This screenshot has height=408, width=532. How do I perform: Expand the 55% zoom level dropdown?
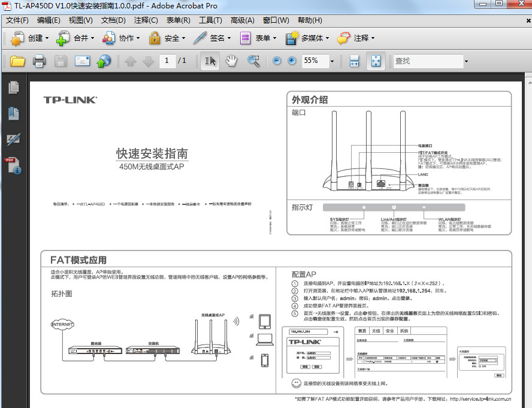pyautogui.click(x=332, y=62)
